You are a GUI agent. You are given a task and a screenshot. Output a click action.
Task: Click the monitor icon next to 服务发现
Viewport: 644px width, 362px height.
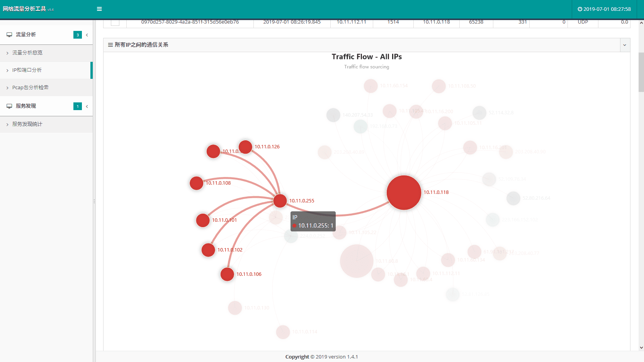pos(9,106)
